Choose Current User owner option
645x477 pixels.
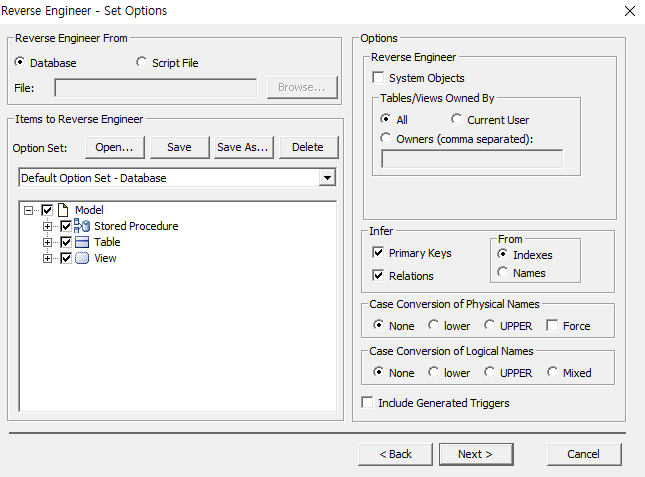(x=456, y=119)
